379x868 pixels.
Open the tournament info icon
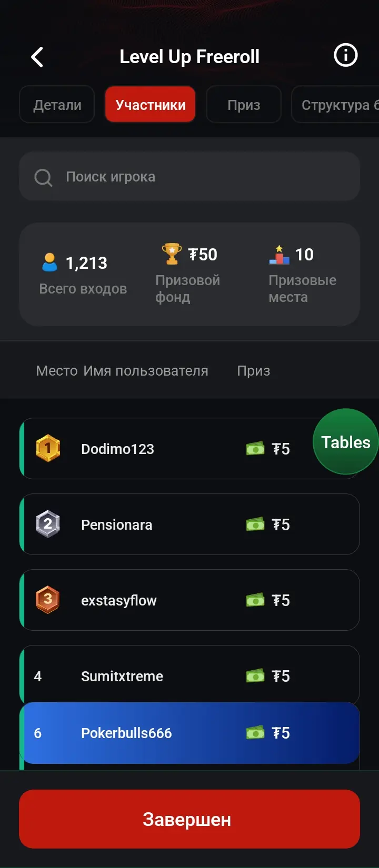click(x=346, y=55)
